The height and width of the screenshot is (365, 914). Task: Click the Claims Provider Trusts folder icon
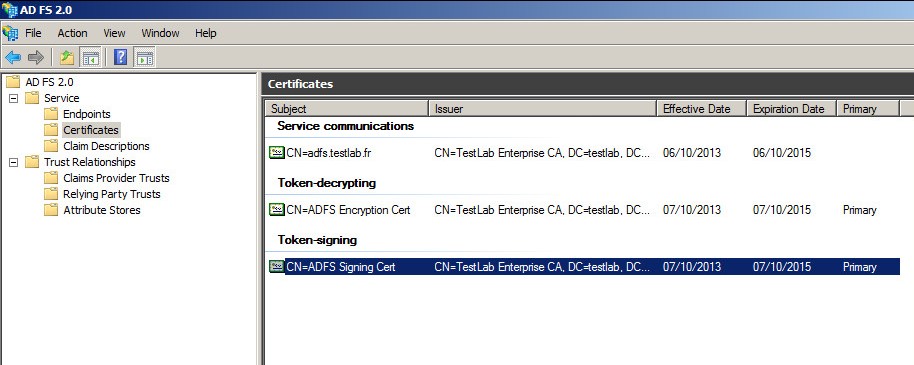point(51,178)
